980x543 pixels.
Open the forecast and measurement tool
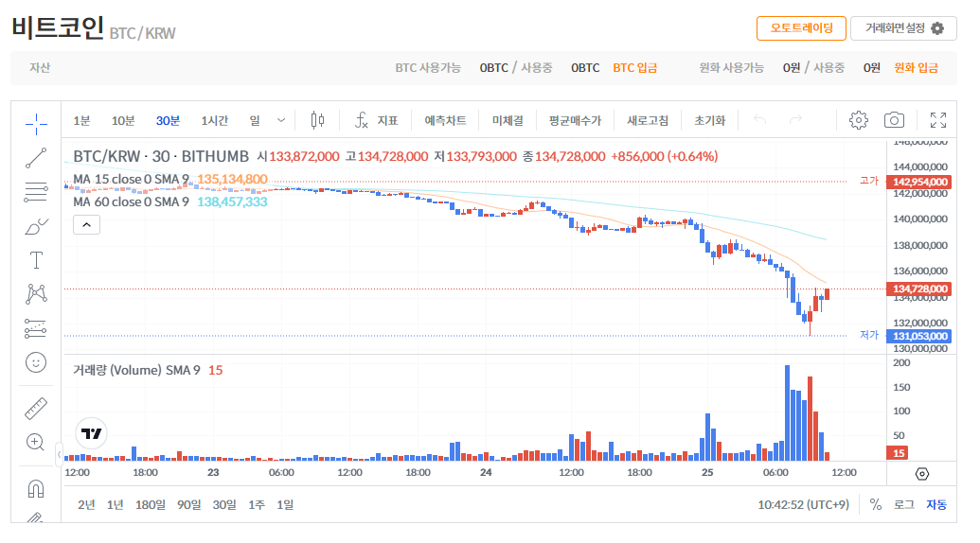(36, 328)
